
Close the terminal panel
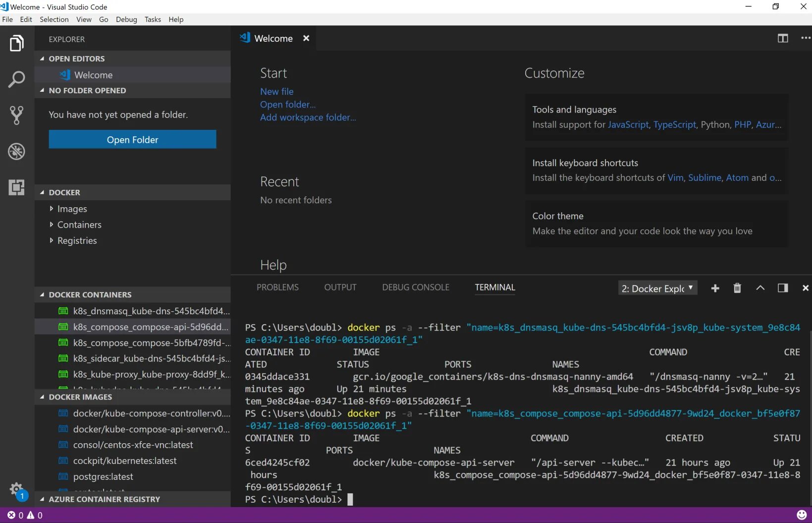(806, 288)
